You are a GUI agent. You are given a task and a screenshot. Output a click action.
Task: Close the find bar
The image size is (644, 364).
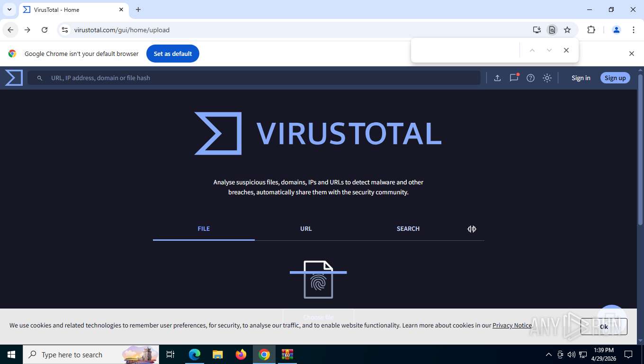pos(566,50)
